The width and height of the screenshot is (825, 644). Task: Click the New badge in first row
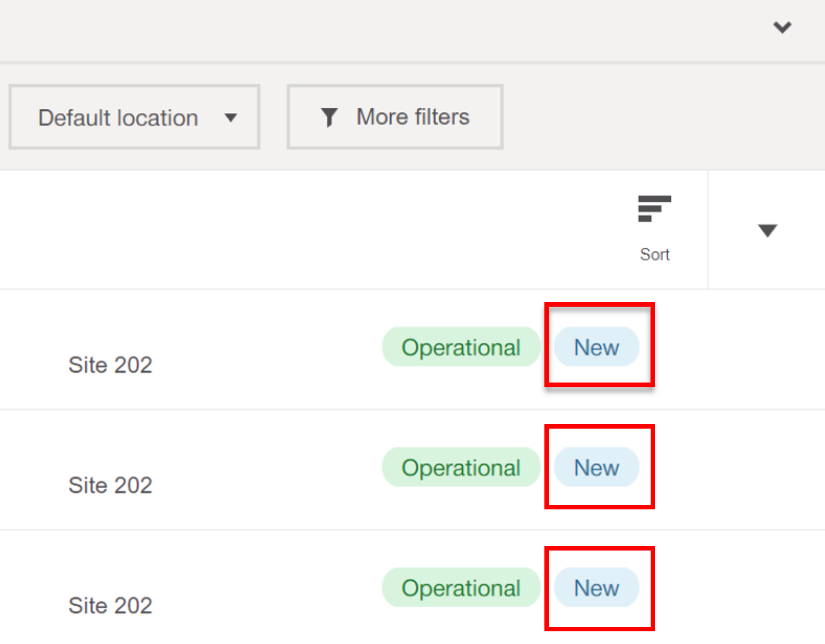pyautogui.click(x=596, y=347)
